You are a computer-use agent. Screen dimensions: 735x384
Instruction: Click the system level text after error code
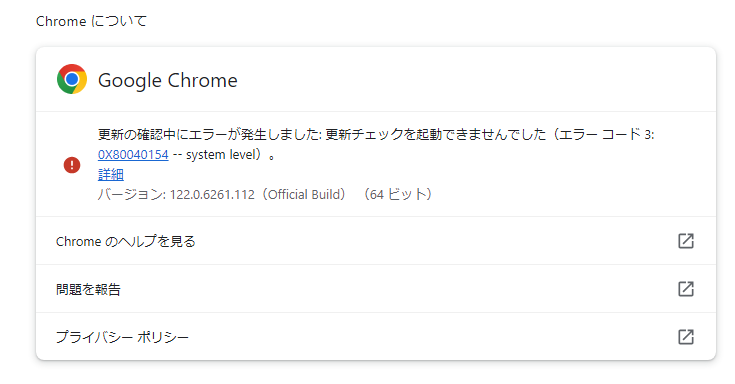(220, 155)
